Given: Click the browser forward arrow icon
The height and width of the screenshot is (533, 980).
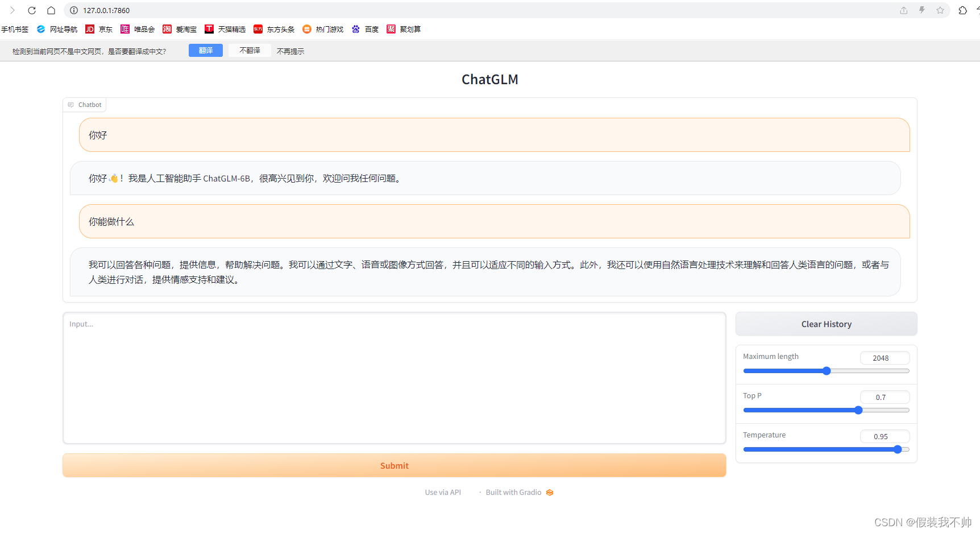Looking at the screenshot, I should click(13, 10).
